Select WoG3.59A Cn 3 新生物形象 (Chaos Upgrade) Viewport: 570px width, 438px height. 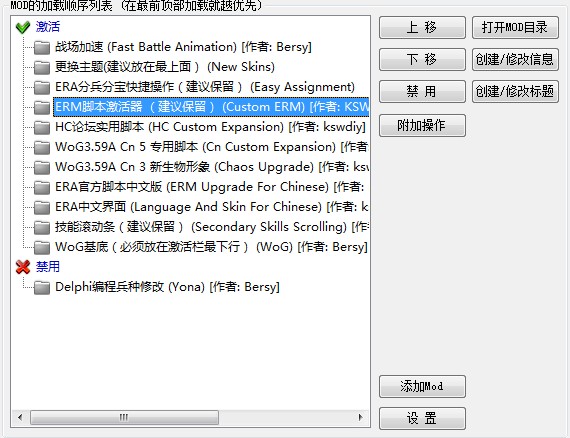click(x=212, y=167)
